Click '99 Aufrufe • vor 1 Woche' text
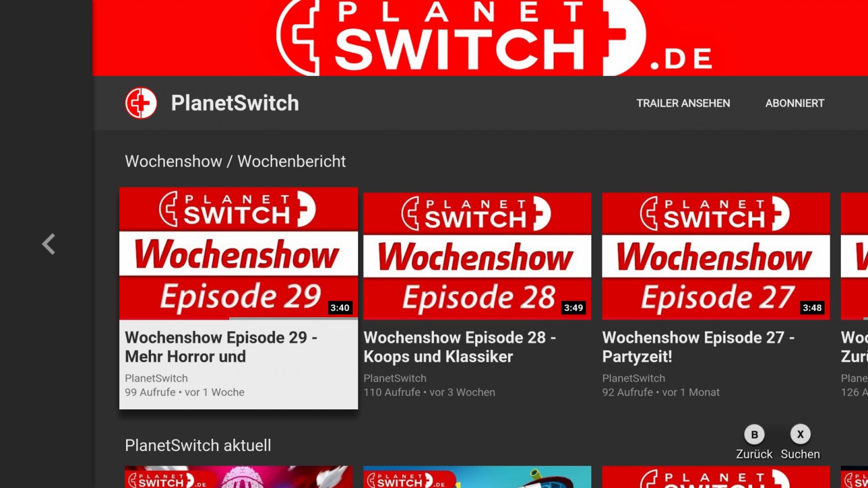This screenshot has width=868, height=488. coord(185,392)
